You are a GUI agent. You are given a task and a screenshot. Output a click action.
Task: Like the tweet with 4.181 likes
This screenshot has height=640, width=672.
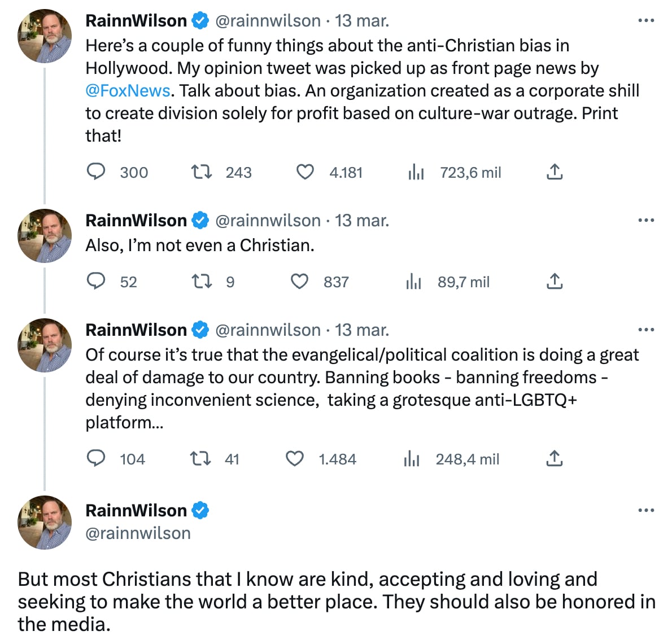(x=305, y=172)
